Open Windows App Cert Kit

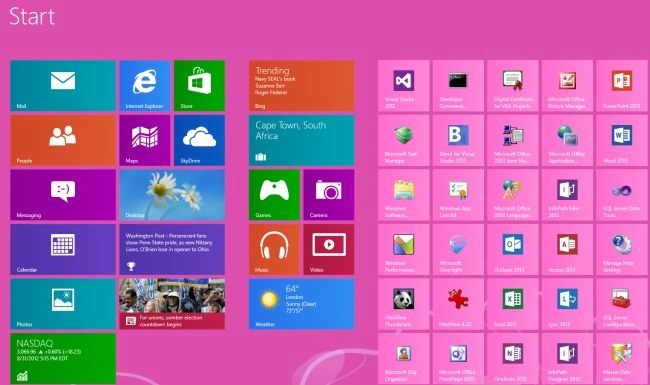pos(458,195)
